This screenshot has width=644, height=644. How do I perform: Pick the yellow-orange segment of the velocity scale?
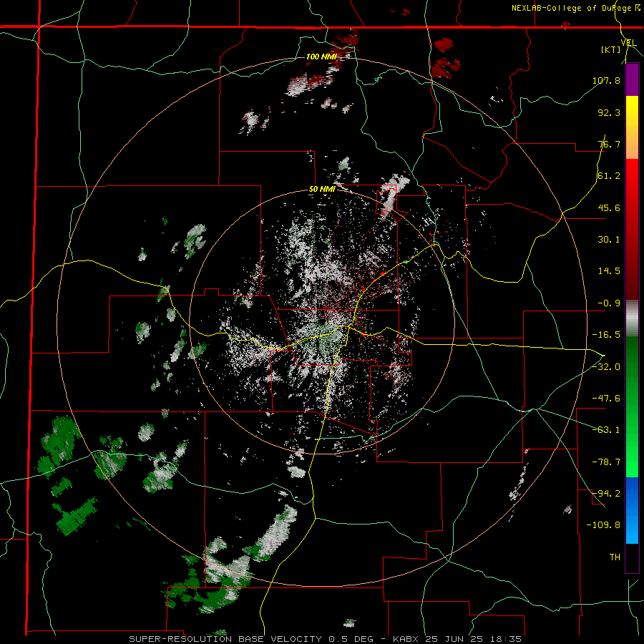point(632,127)
